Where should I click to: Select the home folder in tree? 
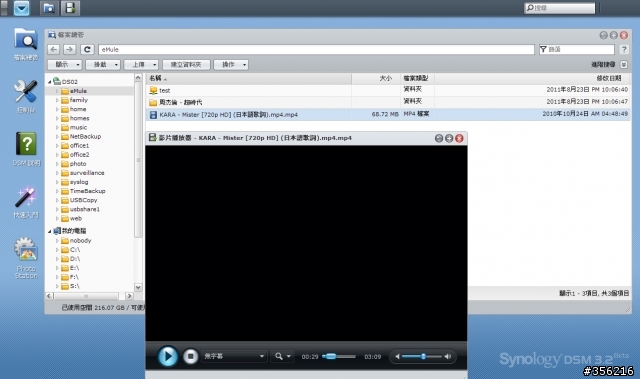point(78,109)
